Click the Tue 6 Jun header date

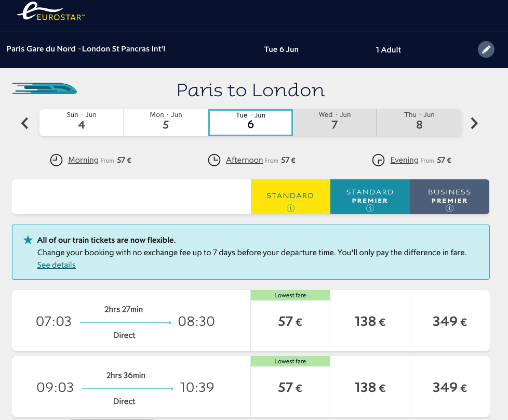[x=281, y=49]
